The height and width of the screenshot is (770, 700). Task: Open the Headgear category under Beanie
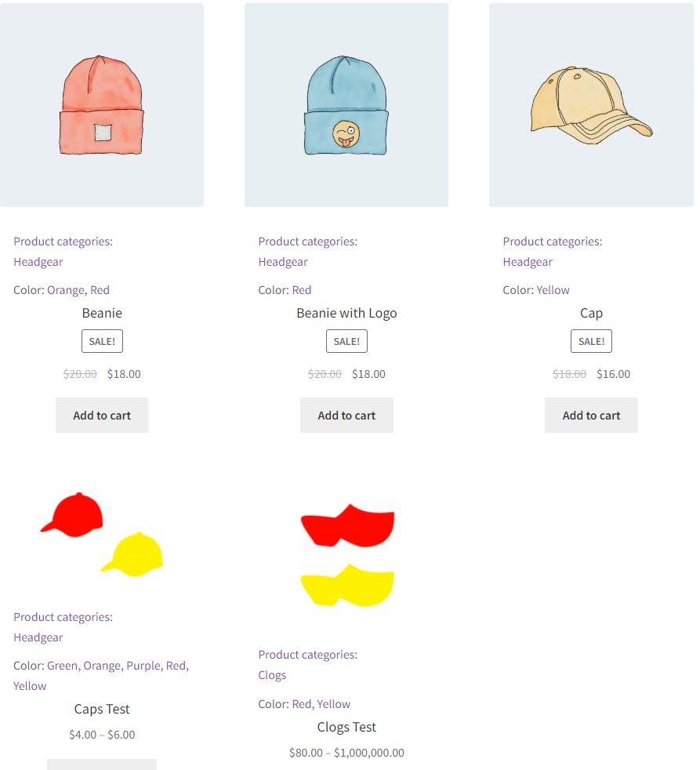pyautogui.click(x=38, y=262)
